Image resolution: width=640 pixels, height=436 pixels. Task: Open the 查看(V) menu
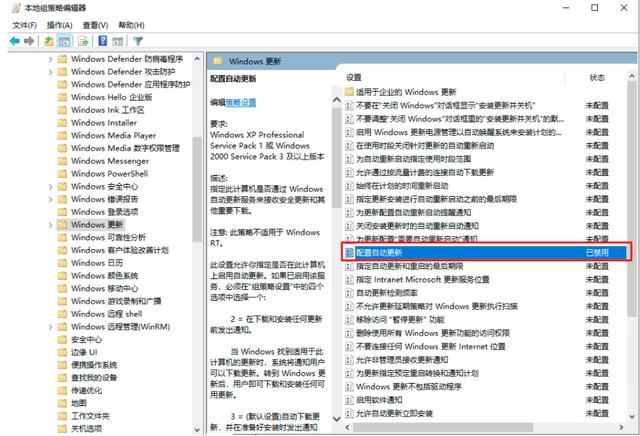coord(96,25)
